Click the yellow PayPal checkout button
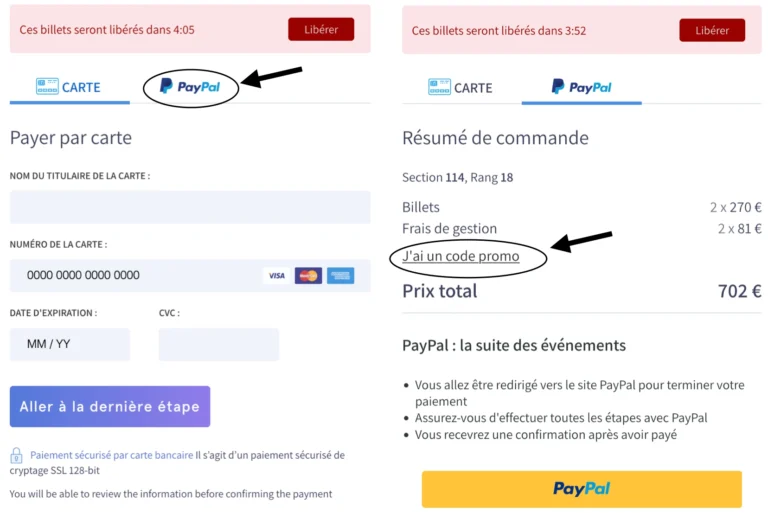 coord(581,489)
